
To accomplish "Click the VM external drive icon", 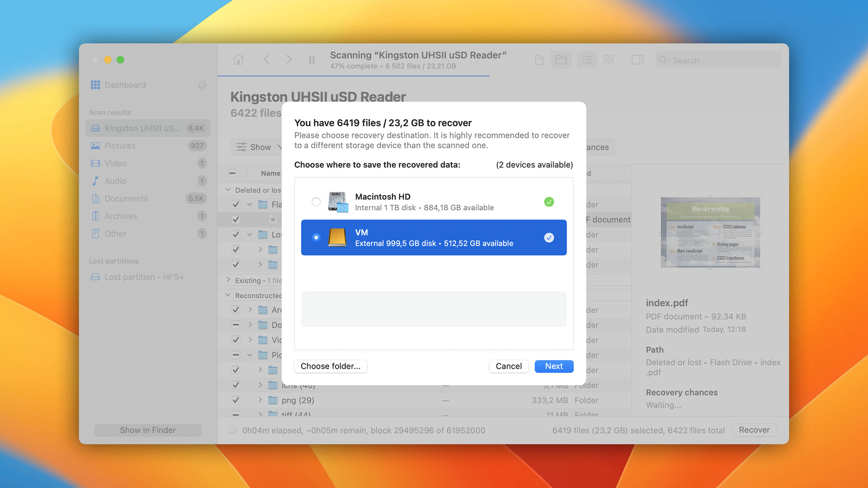I will click(337, 237).
